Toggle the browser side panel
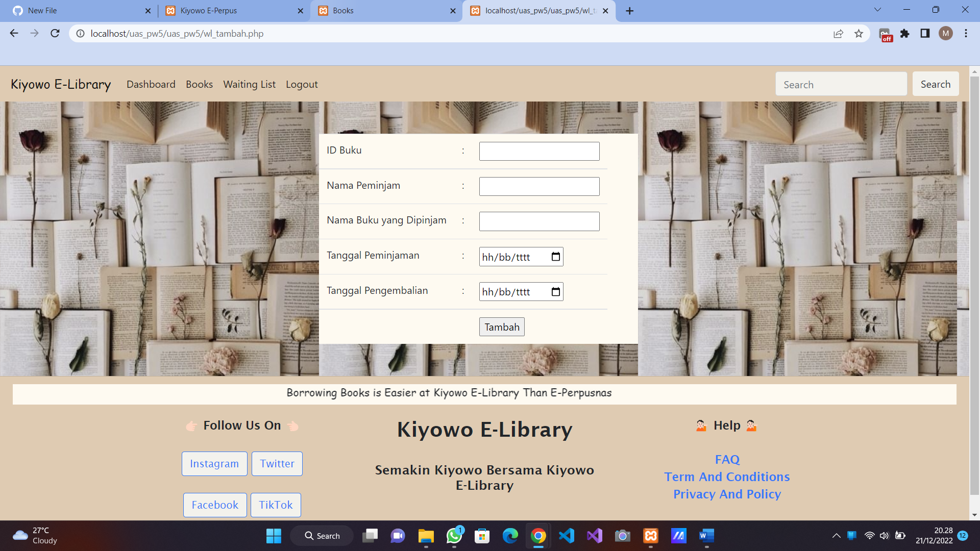 tap(925, 34)
